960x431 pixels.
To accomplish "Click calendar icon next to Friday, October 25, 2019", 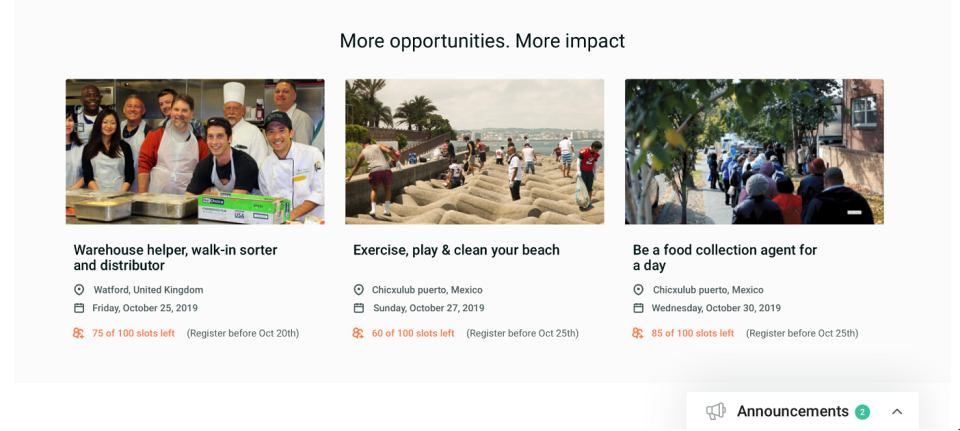I will pos(79,308).
